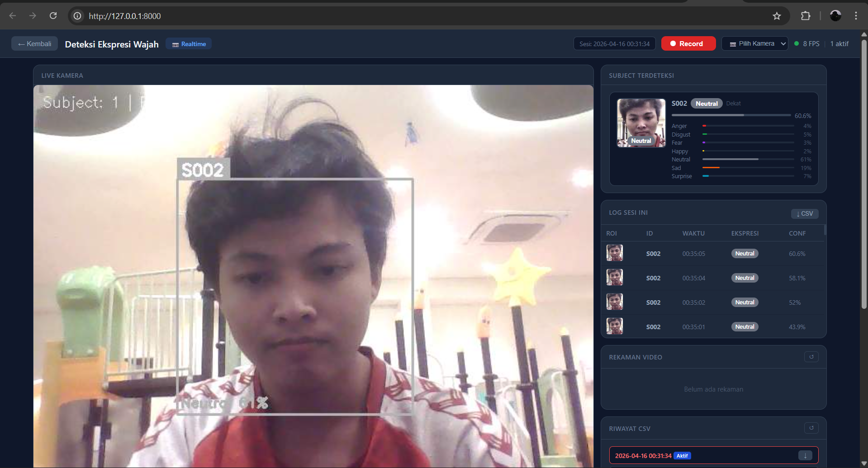Screen dimensions: 868x468
Task: Click the Belum ada rekaman placeholder text
Action: 713,389
